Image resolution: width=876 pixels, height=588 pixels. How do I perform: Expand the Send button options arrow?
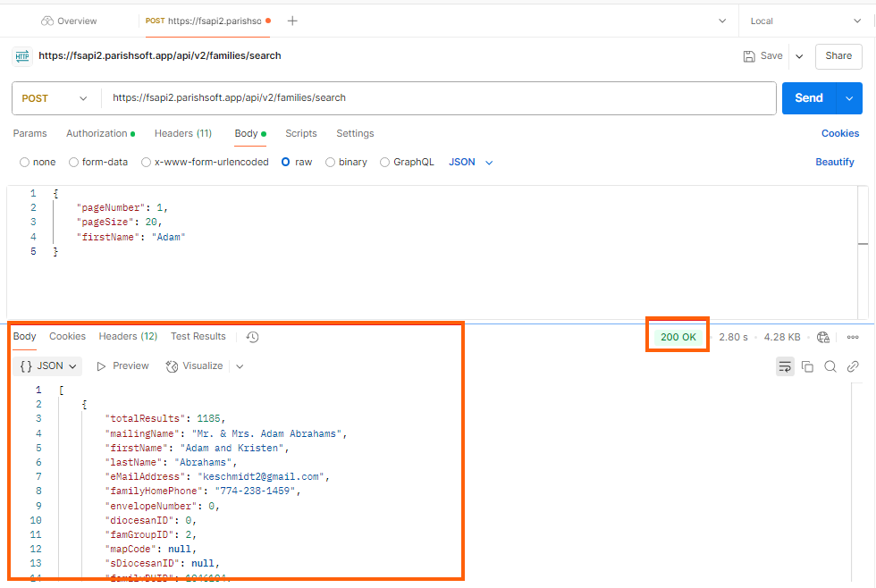(849, 98)
